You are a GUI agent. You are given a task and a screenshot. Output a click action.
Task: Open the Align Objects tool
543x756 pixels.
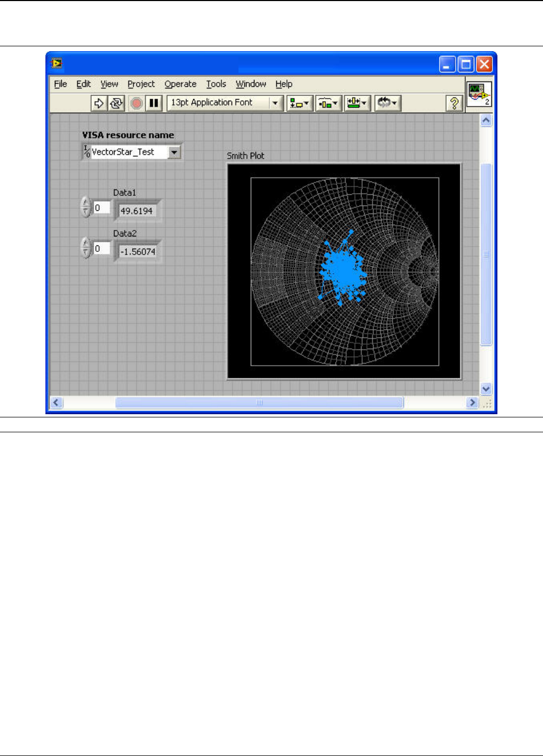click(299, 103)
